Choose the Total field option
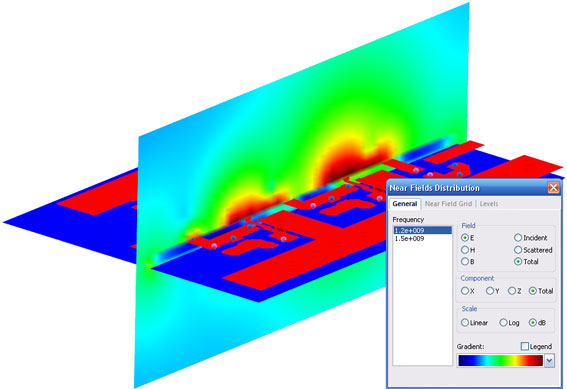567x389 pixels. 526,261
